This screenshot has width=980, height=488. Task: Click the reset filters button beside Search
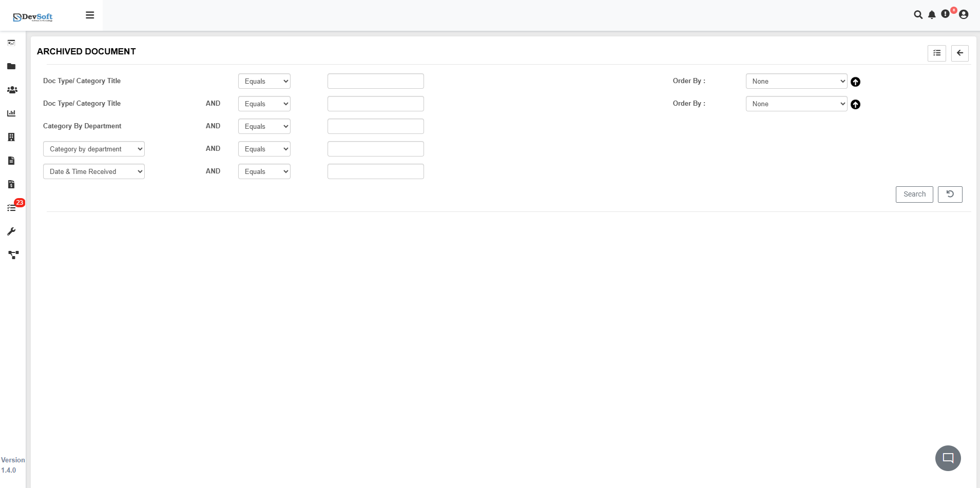point(950,194)
